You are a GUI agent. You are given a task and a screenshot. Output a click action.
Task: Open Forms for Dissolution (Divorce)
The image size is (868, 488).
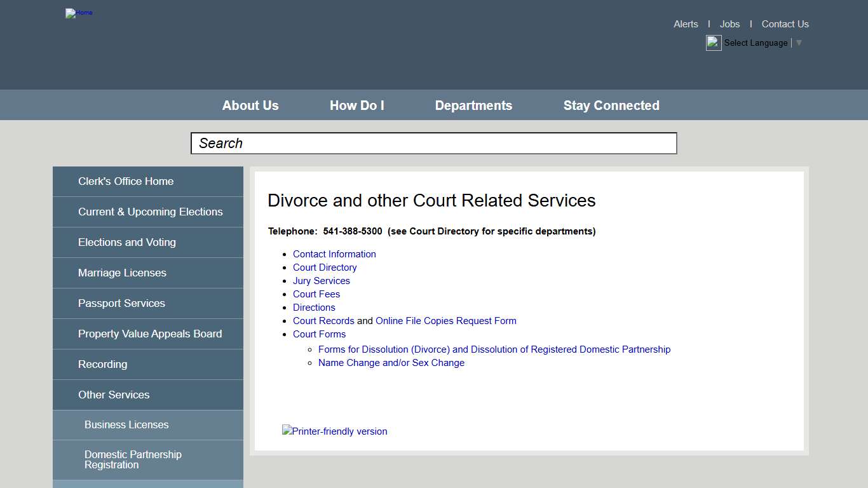[x=494, y=349]
